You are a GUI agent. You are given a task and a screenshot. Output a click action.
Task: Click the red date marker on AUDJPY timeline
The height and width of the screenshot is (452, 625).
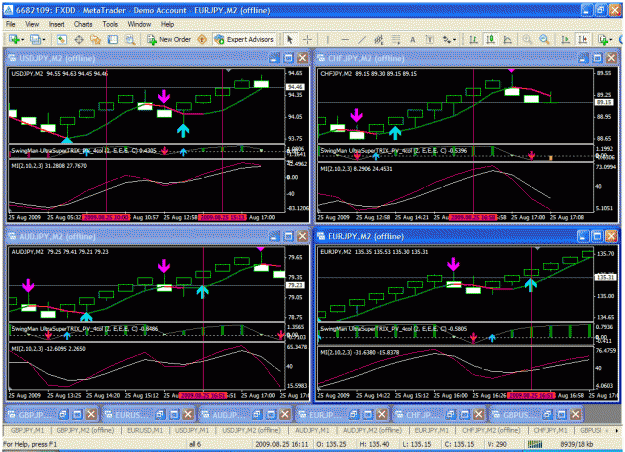point(204,396)
